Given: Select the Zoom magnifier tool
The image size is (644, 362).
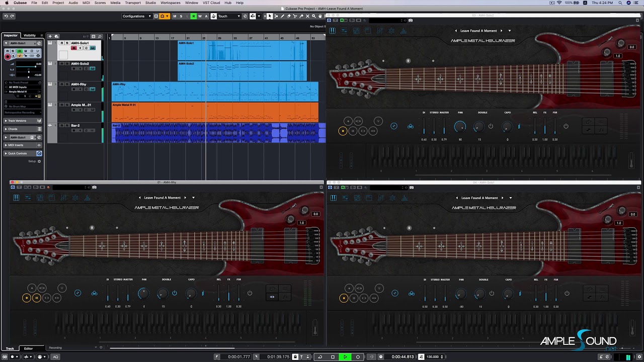Looking at the screenshot, I should [x=314, y=16].
